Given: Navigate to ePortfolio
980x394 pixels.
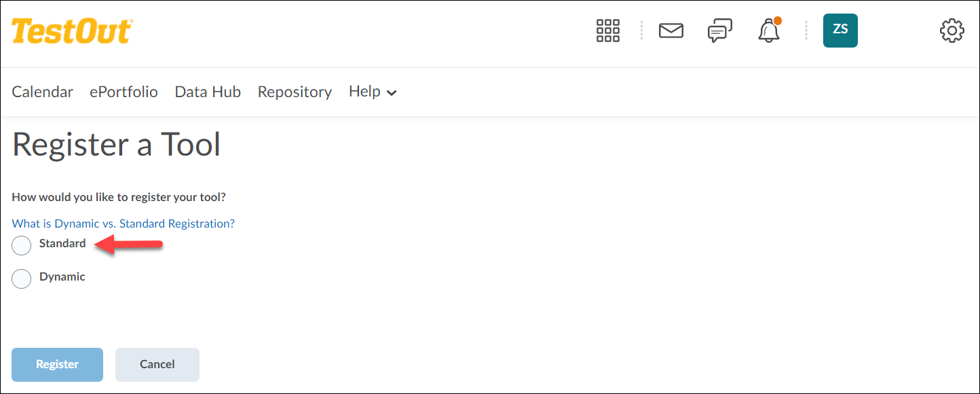Looking at the screenshot, I should (124, 91).
